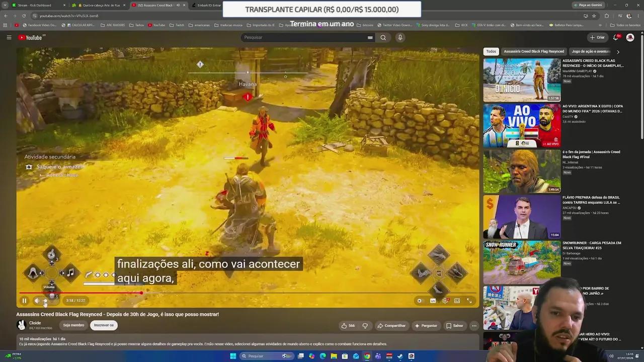Screen dimensions: 644x362
Task: Expand the video description text box
Action: pyautogui.click(x=248, y=341)
